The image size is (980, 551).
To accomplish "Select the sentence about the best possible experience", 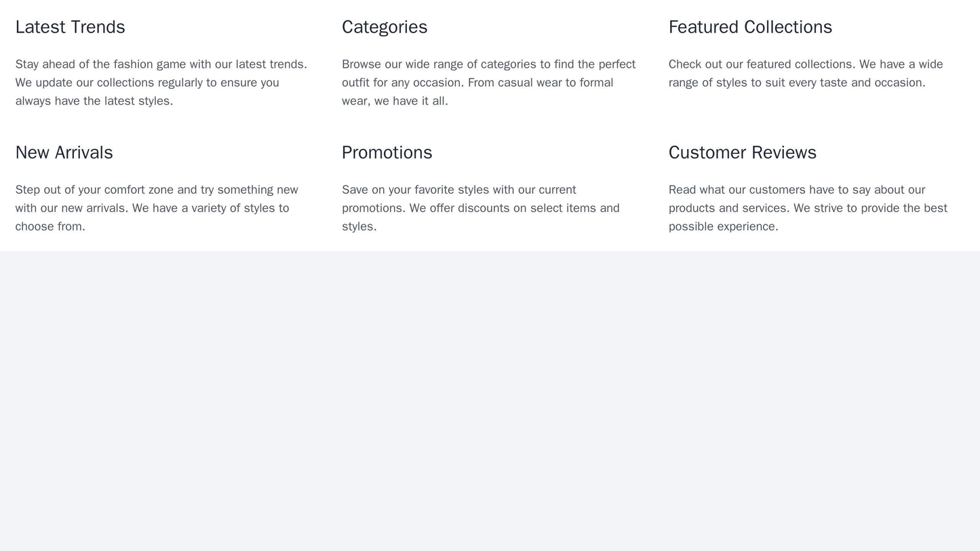I will [807, 217].
